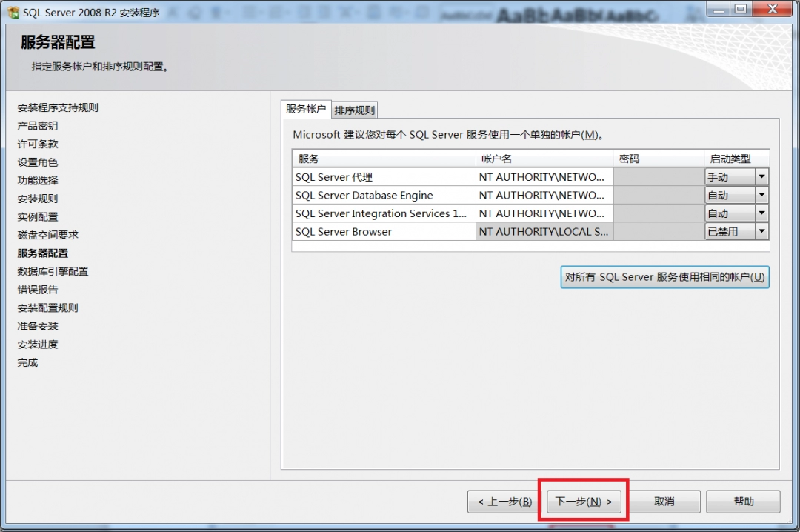Open startup type dropdown for SQL Server 代理
Screen dimensions: 800x532
(x=761, y=176)
